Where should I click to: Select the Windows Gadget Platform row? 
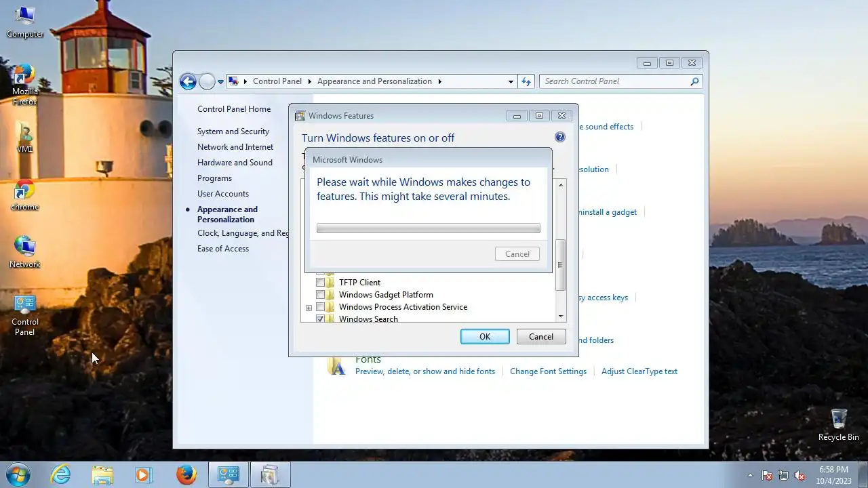tap(386, 295)
